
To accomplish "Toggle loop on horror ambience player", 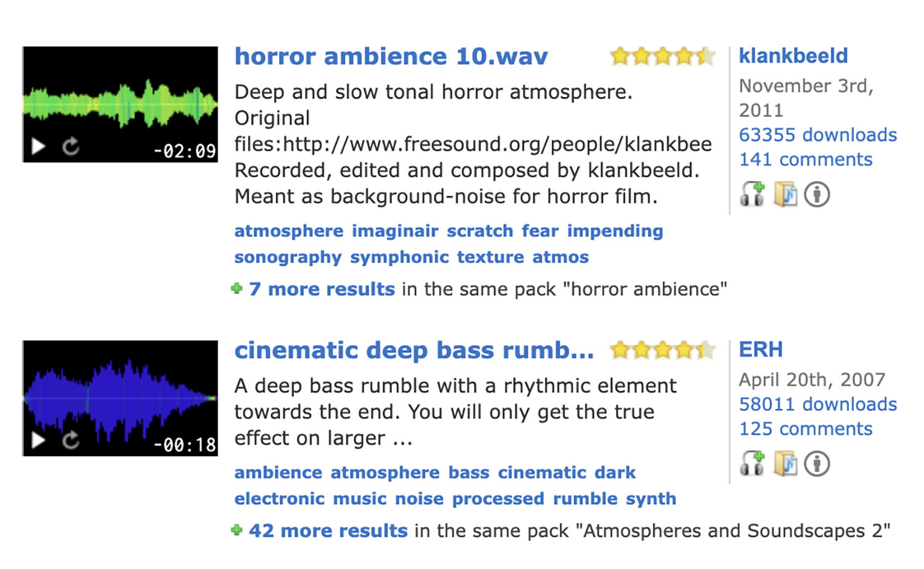I will pyautogui.click(x=71, y=147).
